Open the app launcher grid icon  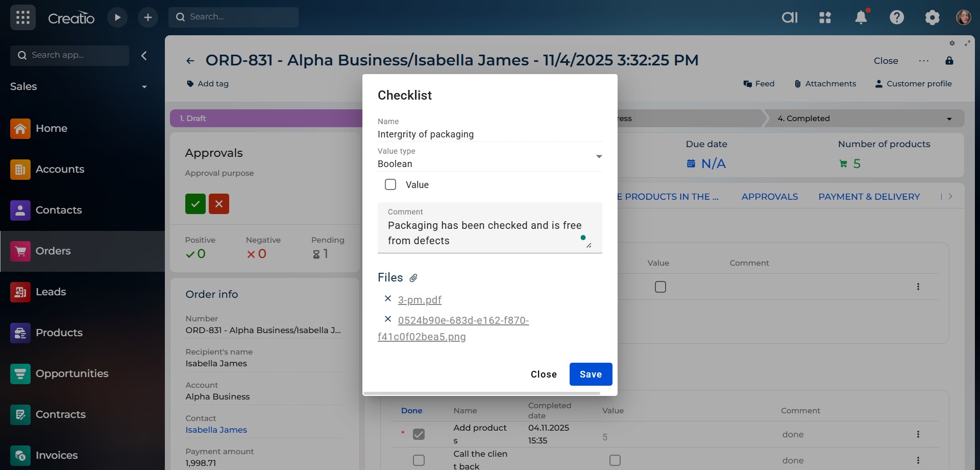[x=22, y=17]
